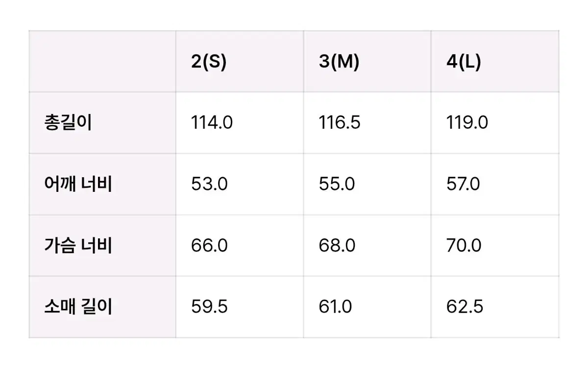Select the 가슴 너비 row label
This screenshot has height=372, width=588.
click(78, 245)
